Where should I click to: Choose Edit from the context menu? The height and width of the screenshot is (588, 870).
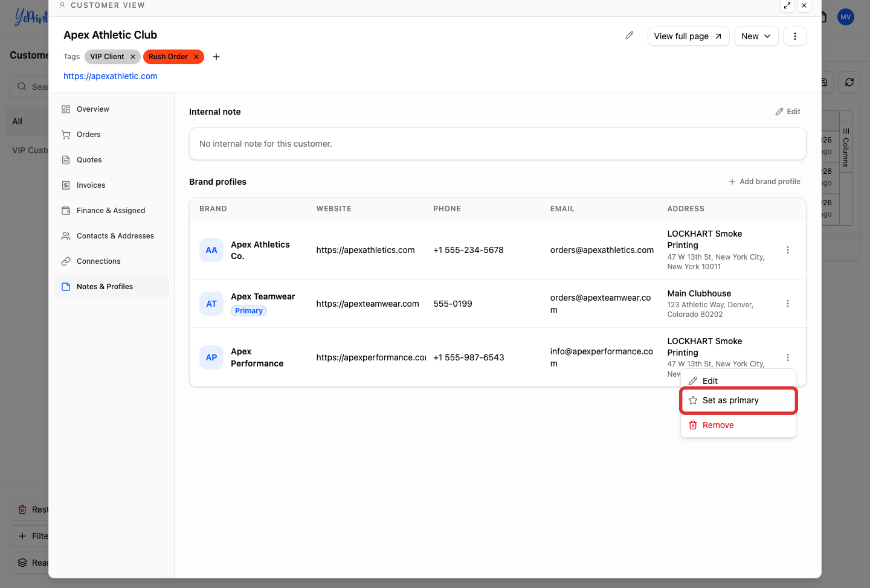(738, 381)
